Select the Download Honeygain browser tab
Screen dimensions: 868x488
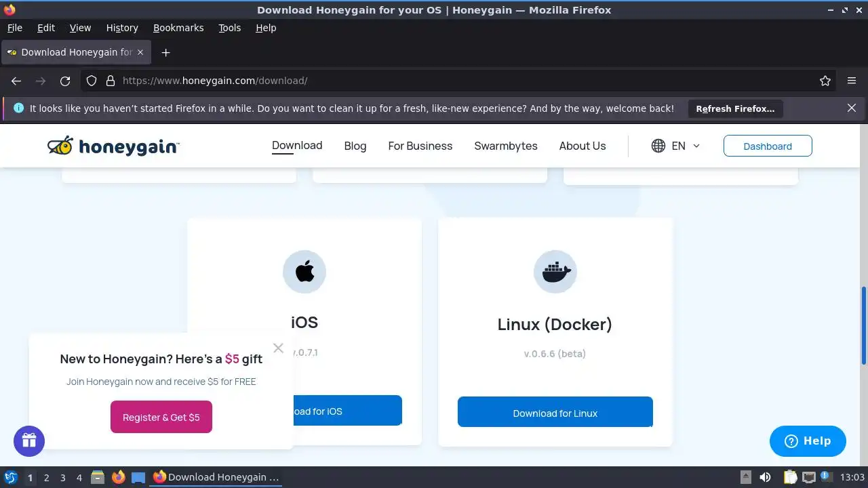point(76,52)
